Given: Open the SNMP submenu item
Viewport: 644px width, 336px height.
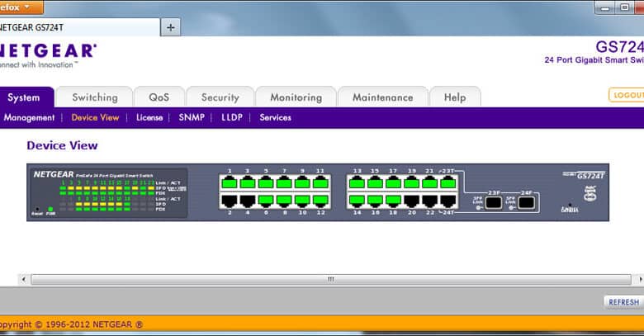Looking at the screenshot, I should pos(192,117).
